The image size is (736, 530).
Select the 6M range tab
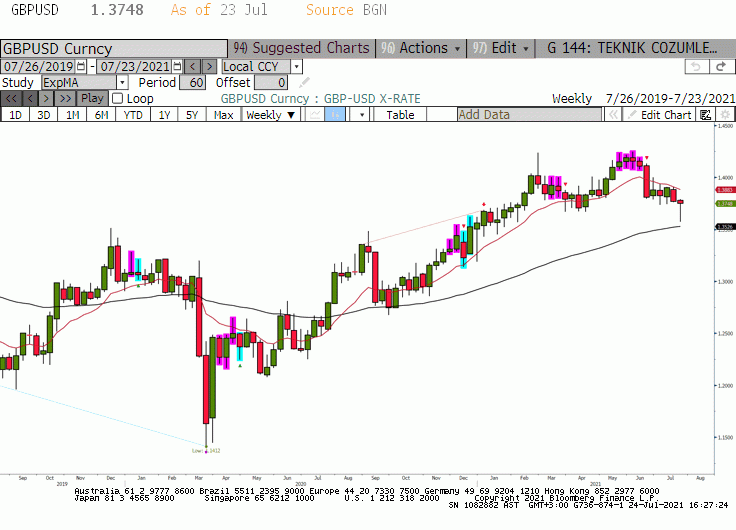point(101,115)
